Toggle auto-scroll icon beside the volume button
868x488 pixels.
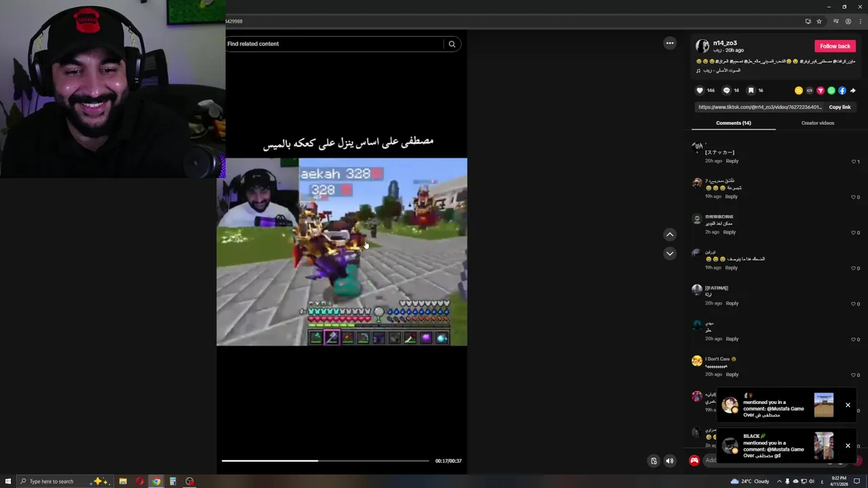[654, 461]
